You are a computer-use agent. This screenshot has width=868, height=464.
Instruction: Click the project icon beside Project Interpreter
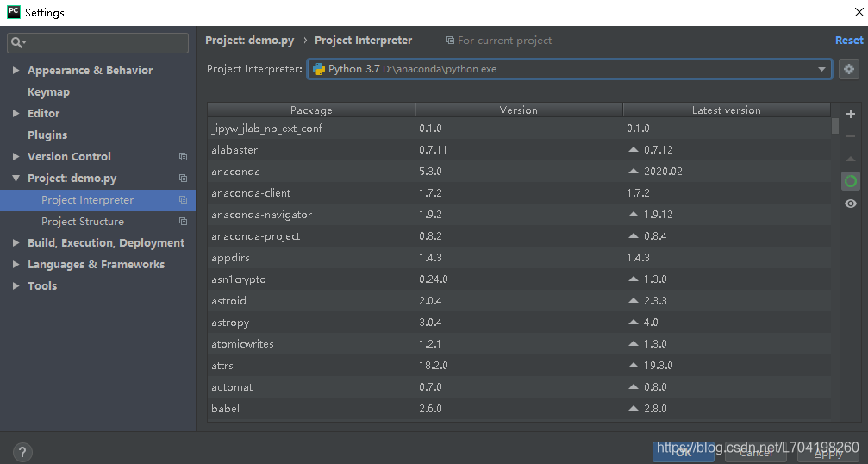point(184,200)
